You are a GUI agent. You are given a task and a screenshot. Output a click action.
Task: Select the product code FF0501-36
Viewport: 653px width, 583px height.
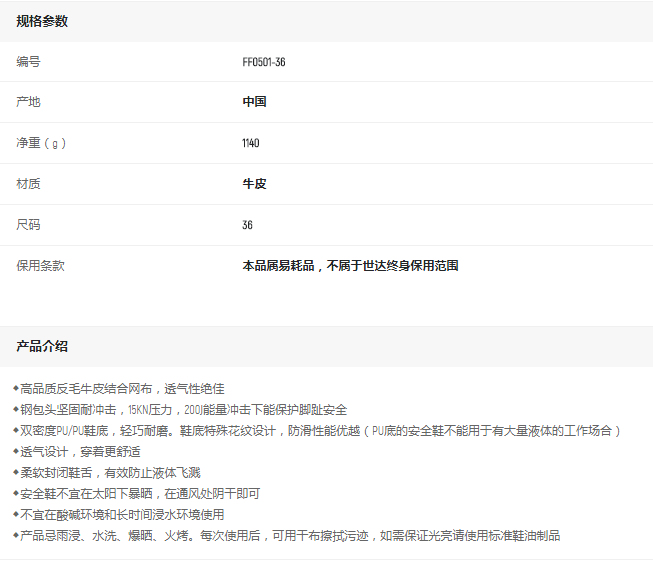264,62
